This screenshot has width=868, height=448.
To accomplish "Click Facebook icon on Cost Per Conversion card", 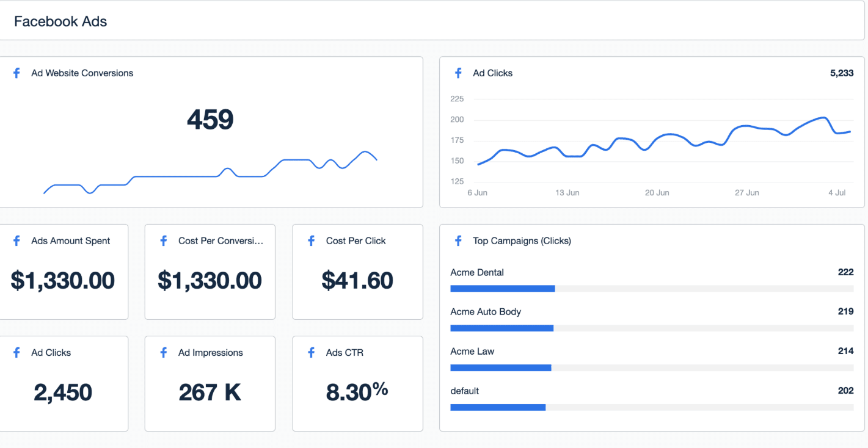I will pos(164,241).
